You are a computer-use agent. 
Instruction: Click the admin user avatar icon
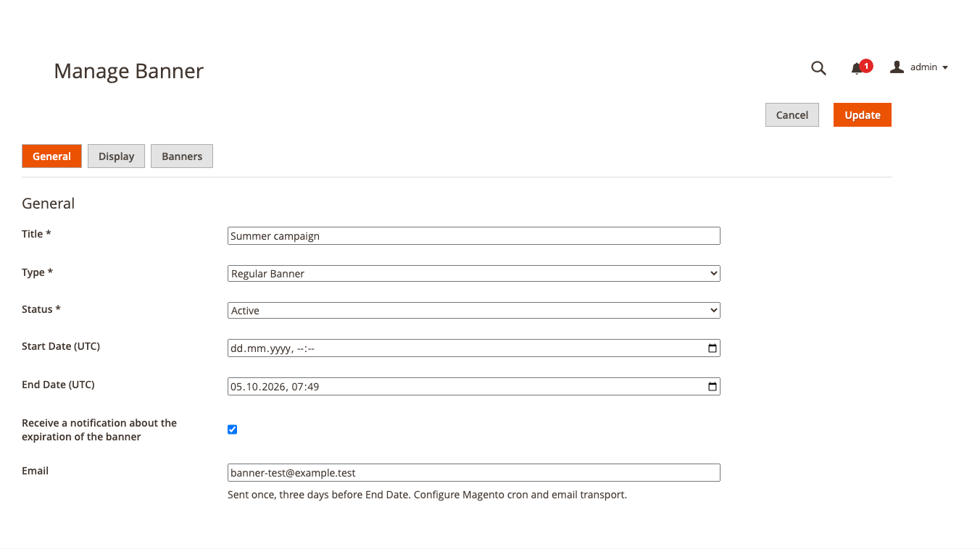(897, 67)
